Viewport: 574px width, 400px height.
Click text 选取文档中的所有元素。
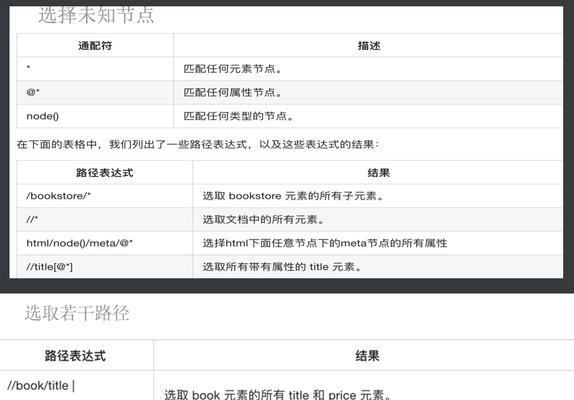pos(264,220)
